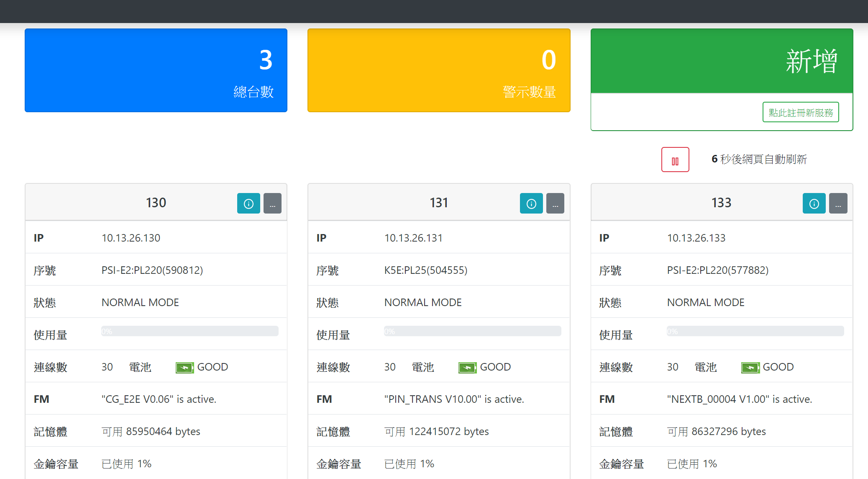
Task: Click battery icon on device 130
Action: tap(184, 368)
